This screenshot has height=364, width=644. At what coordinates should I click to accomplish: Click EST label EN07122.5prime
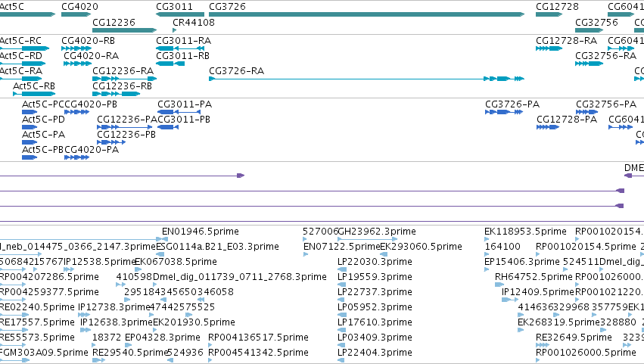click(342, 247)
